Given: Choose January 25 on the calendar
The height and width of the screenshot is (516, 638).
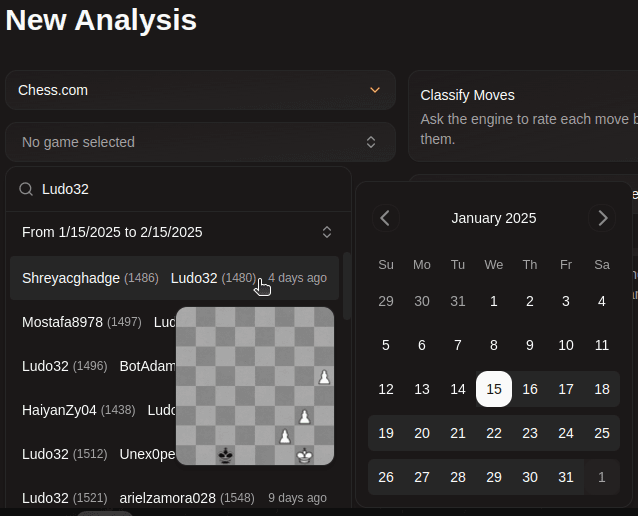Looking at the screenshot, I should [602, 433].
